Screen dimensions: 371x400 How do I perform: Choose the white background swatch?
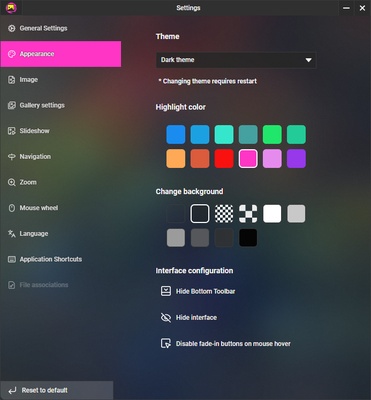click(x=272, y=214)
